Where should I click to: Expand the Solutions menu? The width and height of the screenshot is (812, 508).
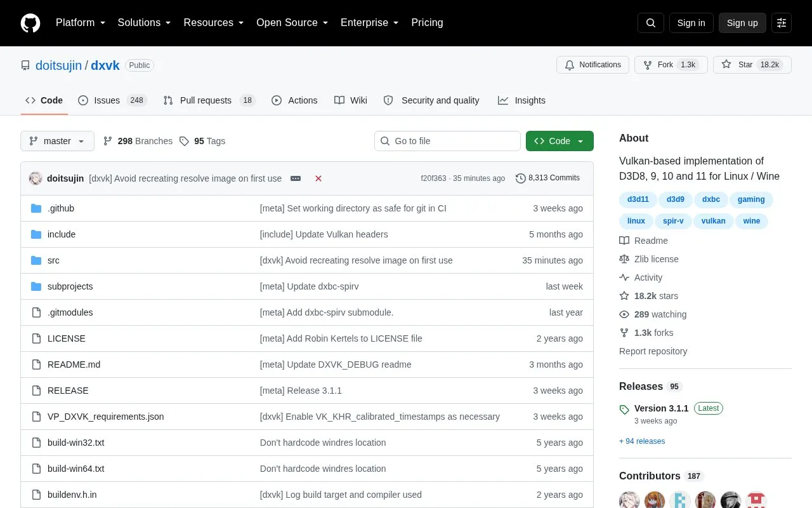coord(145,23)
